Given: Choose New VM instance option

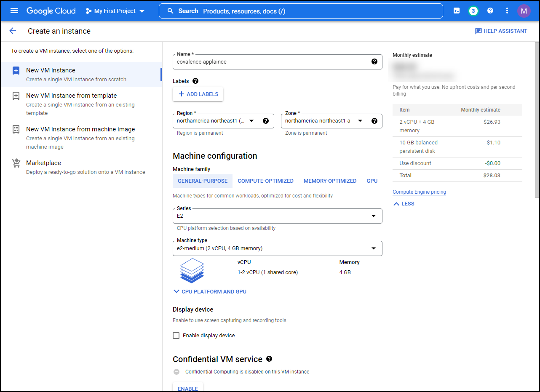Looking at the screenshot, I should pos(81,75).
